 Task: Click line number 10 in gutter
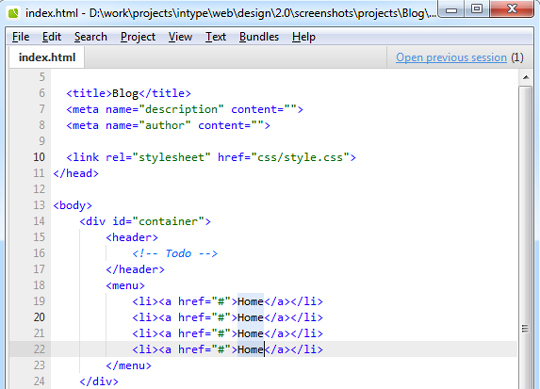click(x=39, y=157)
